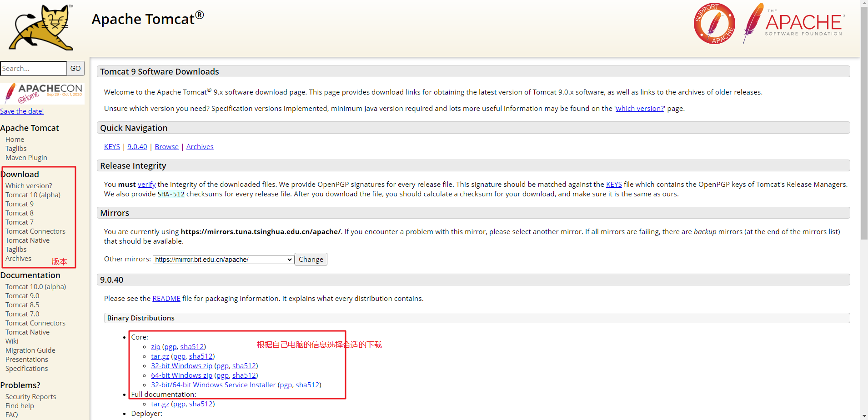Open the Support Apache round badge
Screen dimensions: 868x420
coord(714,24)
